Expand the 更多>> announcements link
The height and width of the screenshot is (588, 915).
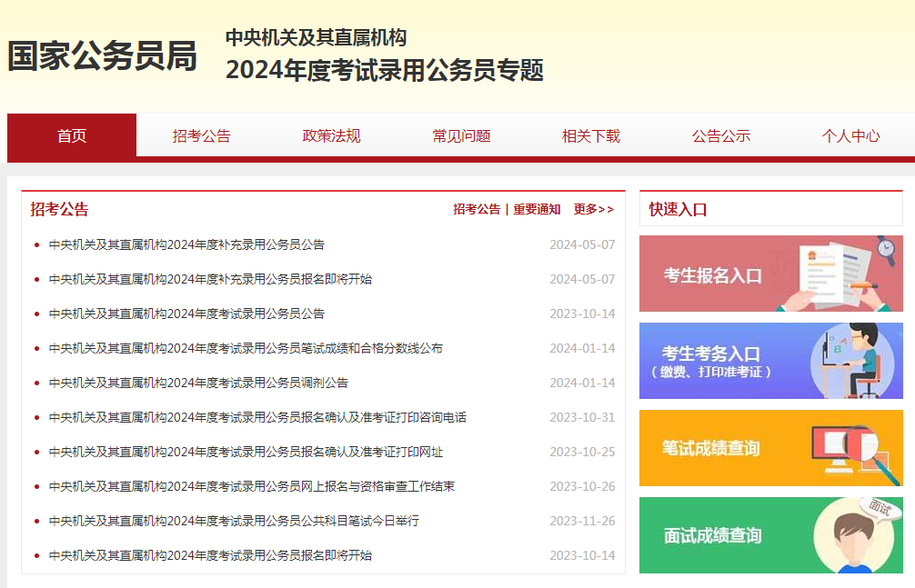coord(593,209)
